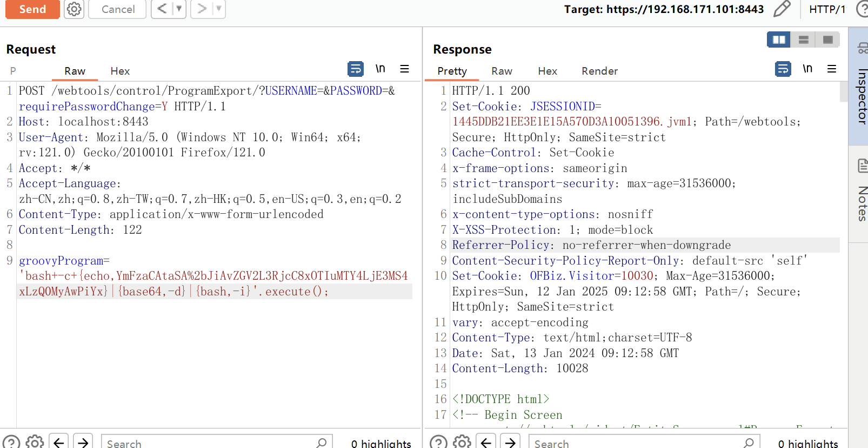Open the response search settings gear
The width and height of the screenshot is (868, 448).
coord(462,442)
